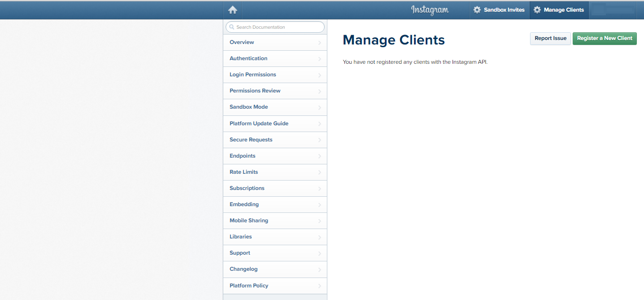Click the chevron on Support row

point(320,254)
